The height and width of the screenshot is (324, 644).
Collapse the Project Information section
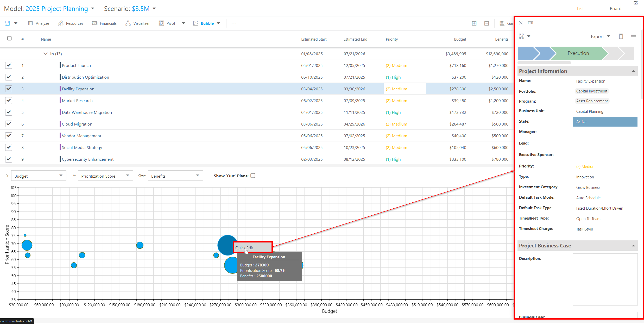pos(633,71)
